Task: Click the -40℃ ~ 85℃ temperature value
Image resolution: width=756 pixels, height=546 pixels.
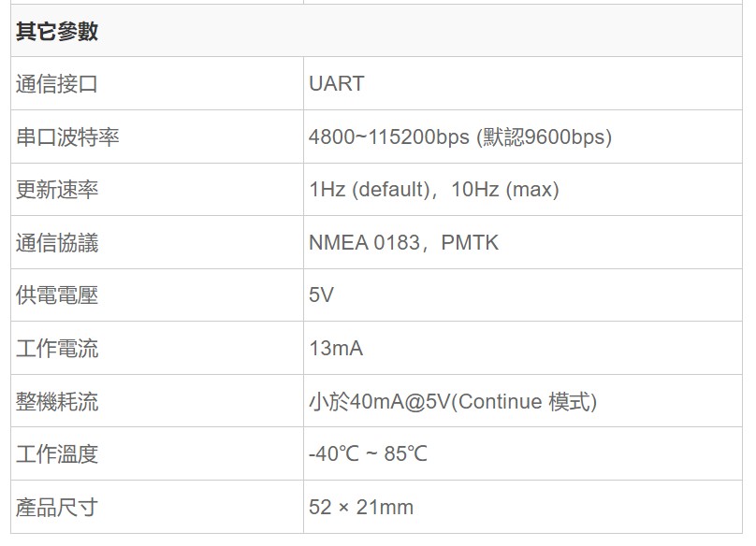Action: pos(368,453)
